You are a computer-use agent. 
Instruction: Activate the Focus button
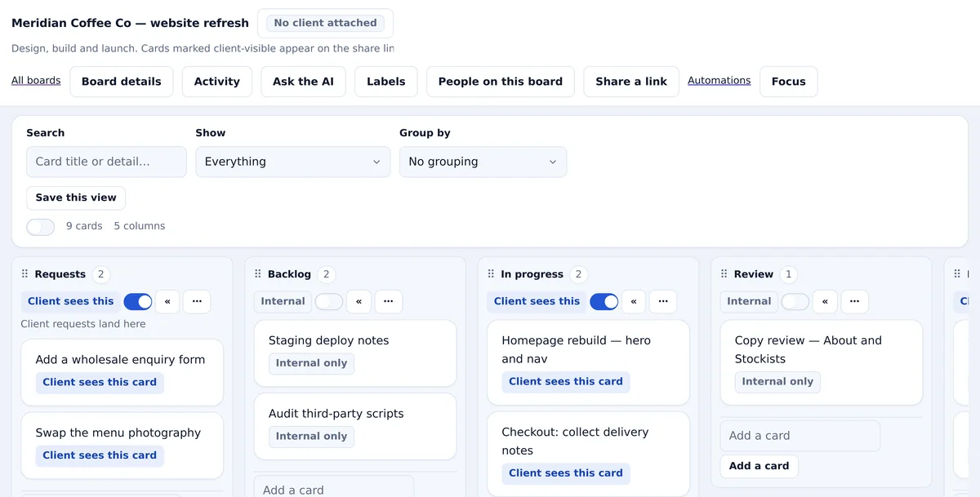(789, 82)
